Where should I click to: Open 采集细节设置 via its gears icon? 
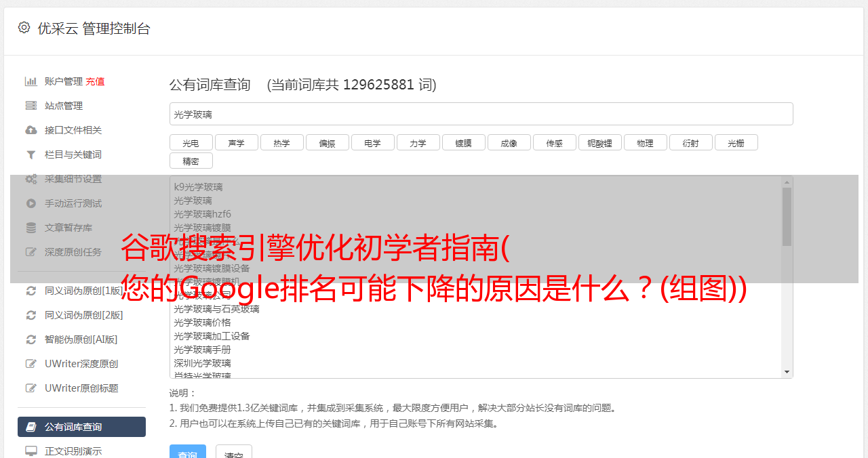[x=31, y=179]
